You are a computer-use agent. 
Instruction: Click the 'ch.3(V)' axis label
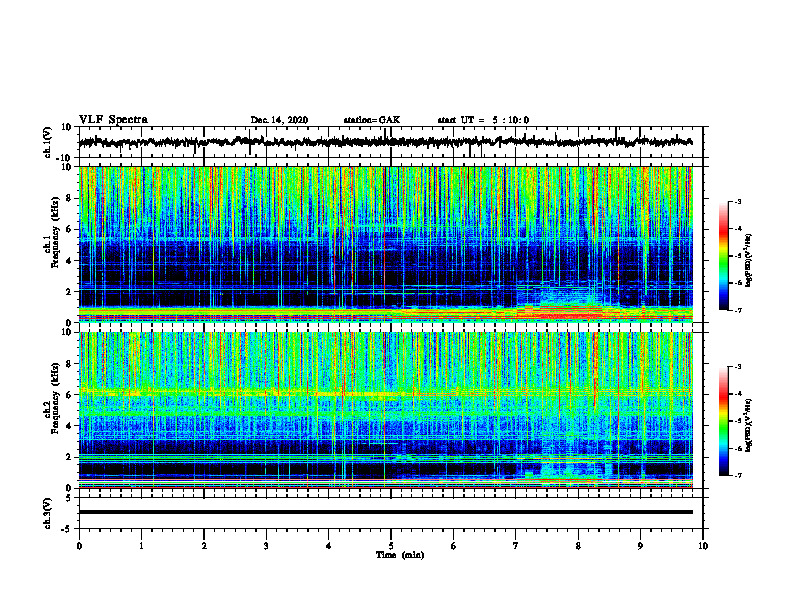pos(48,513)
